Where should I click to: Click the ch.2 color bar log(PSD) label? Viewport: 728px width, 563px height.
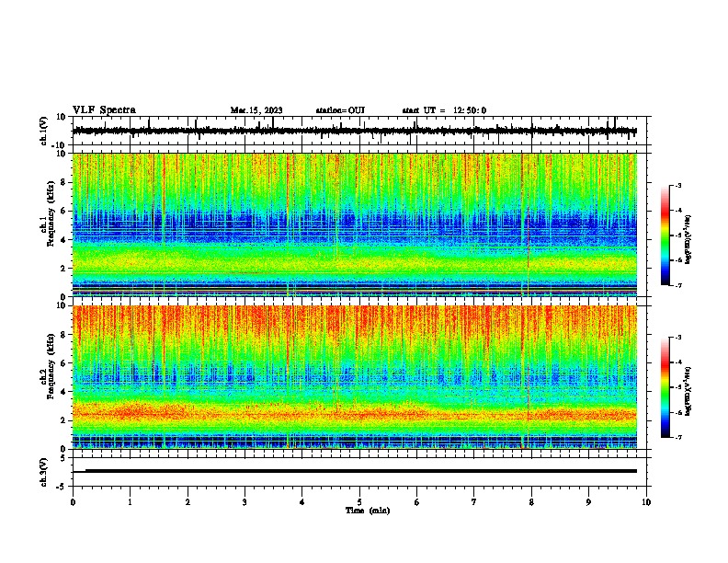point(688,391)
